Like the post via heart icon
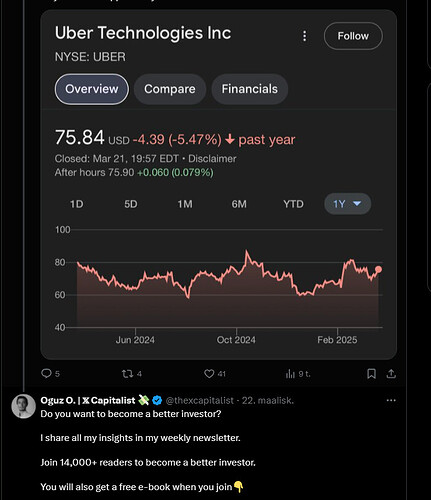Screen dimensions: 431x500 coord(209,374)
